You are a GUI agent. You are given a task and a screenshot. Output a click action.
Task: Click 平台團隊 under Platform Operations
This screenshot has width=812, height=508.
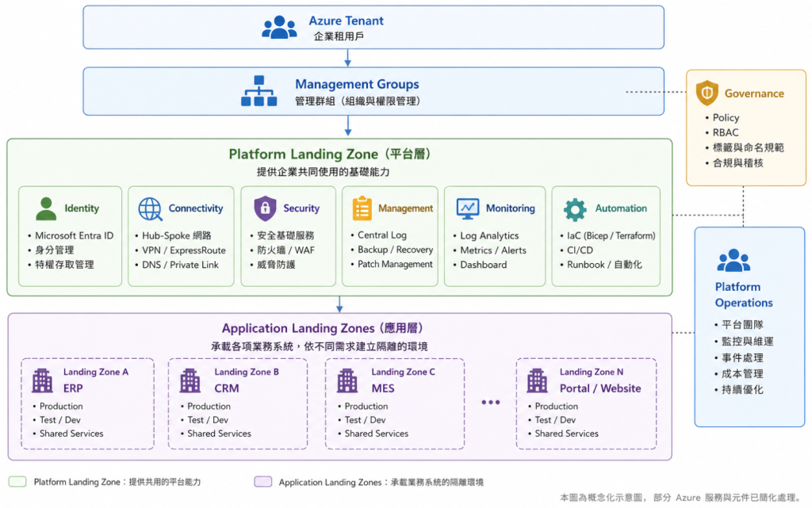coord(742,324)
